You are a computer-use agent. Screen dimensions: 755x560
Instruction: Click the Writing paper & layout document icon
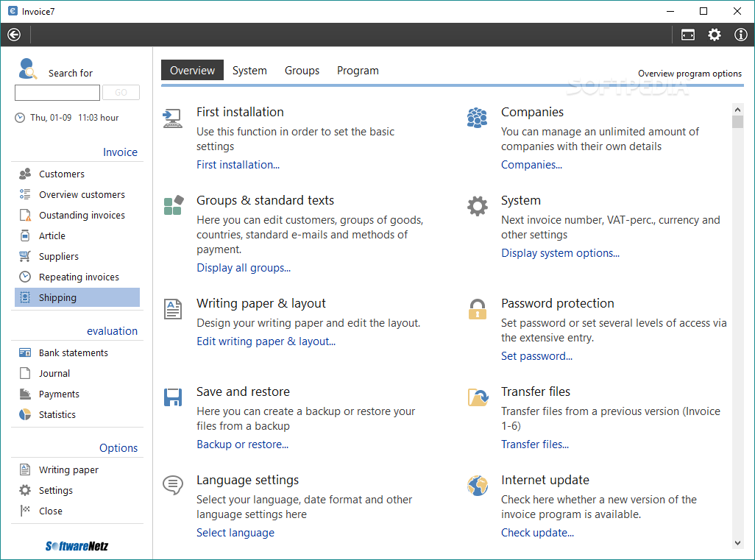click(173, 309)
